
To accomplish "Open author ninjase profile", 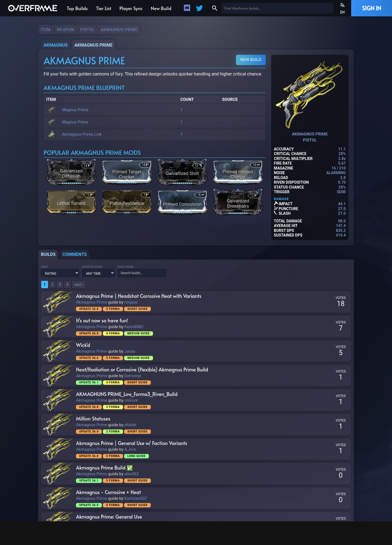I will [x=131, y=302].
